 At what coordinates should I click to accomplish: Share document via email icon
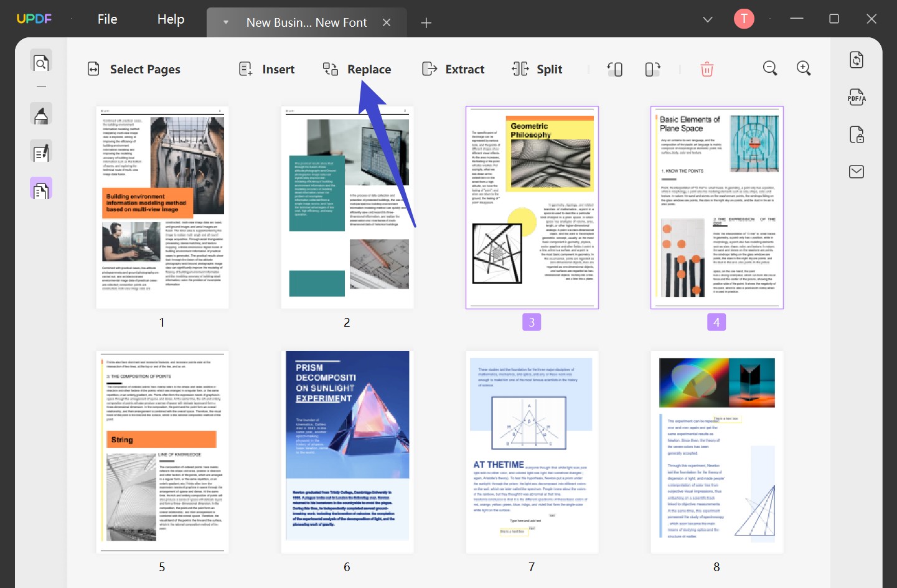click(x=856, y=172)
